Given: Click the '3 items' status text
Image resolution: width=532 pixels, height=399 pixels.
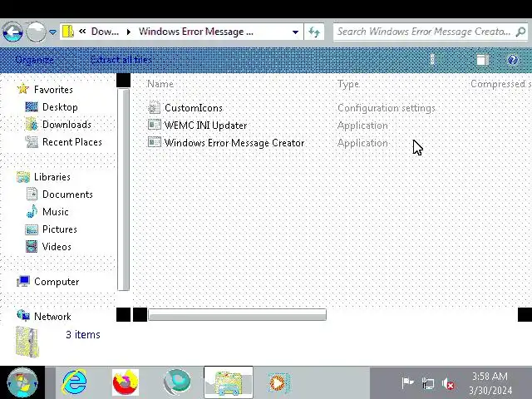Looking at the screenshot, I should click(x=83, y=334).
